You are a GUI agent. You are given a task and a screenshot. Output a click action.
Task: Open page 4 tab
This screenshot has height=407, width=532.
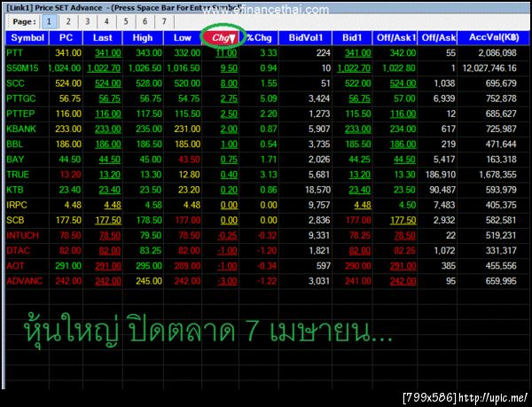[x=106, y=21]
